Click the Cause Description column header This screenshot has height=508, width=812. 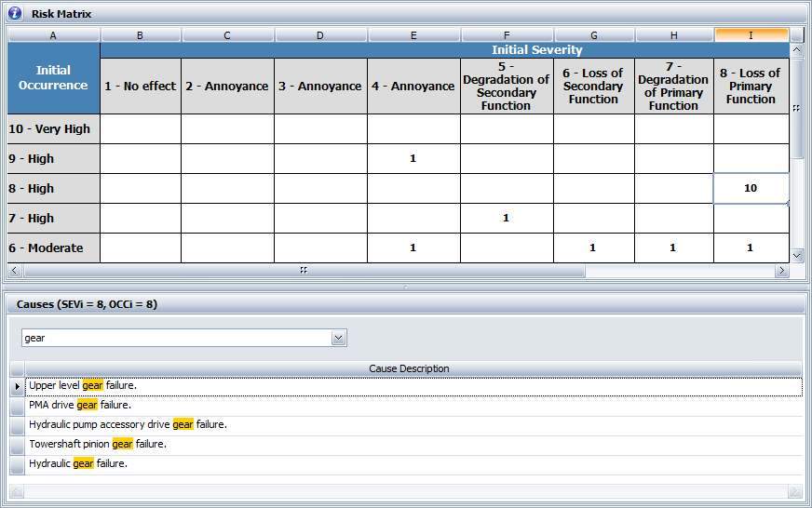(x=409, y=368)
